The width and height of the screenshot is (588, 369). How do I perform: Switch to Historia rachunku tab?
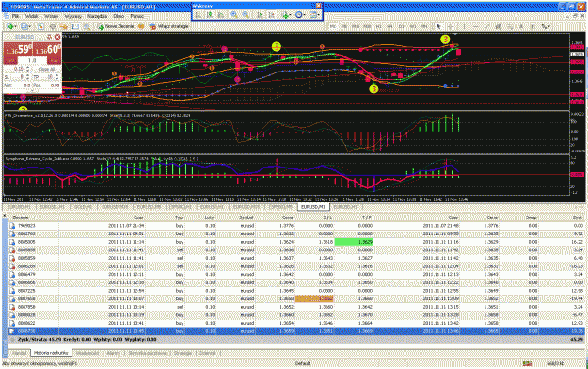tap(51, 353)
